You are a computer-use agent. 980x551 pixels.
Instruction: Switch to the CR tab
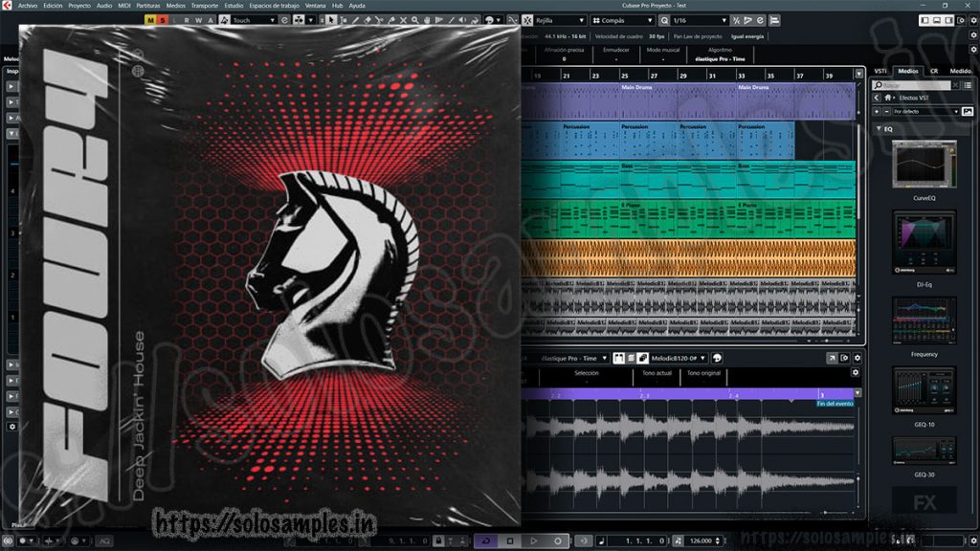click(x=934, y=71)
